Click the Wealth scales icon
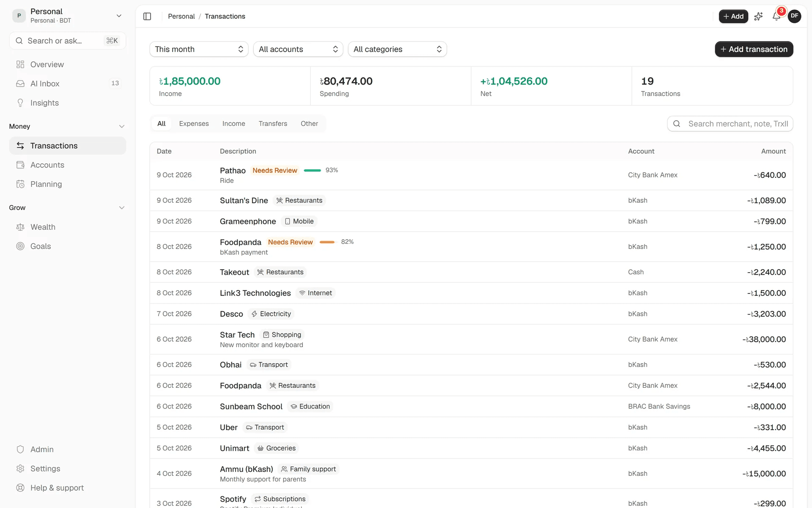This screenshot has height=508, width=812. 20,227
